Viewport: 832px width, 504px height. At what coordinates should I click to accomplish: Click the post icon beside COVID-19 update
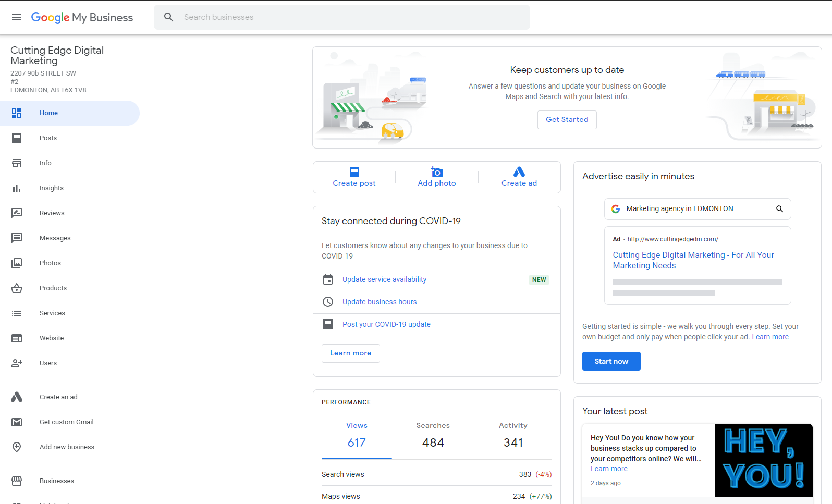coord(328,324)
